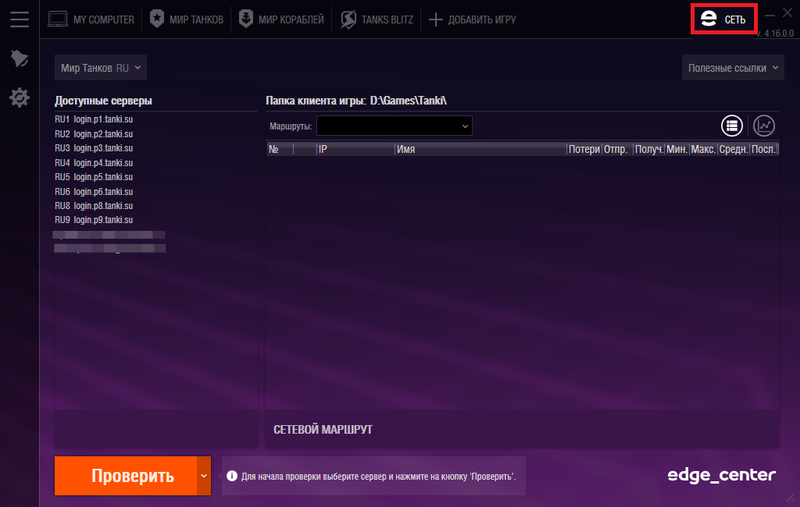This screenshot has height=507, width=800.
Task: Open arrow menu beside Проверить button
Action: 204,476
